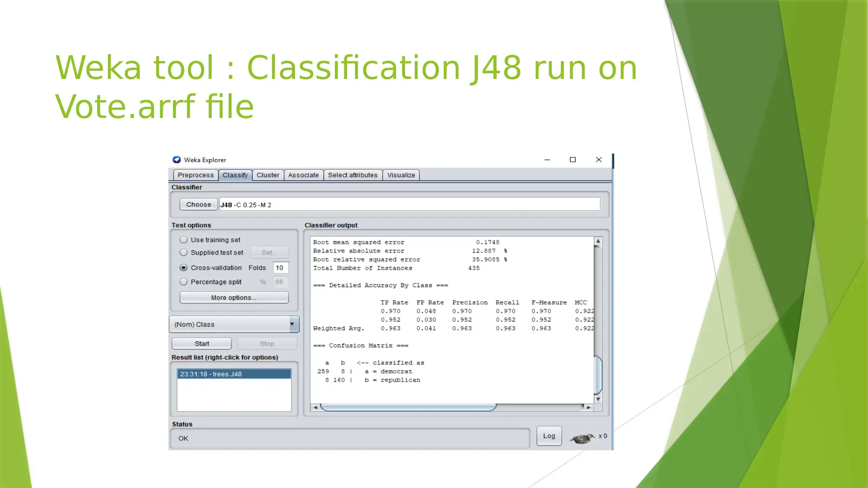Click the Set... test set button
This screenshot has width=868, height=488.
[269, 252]
